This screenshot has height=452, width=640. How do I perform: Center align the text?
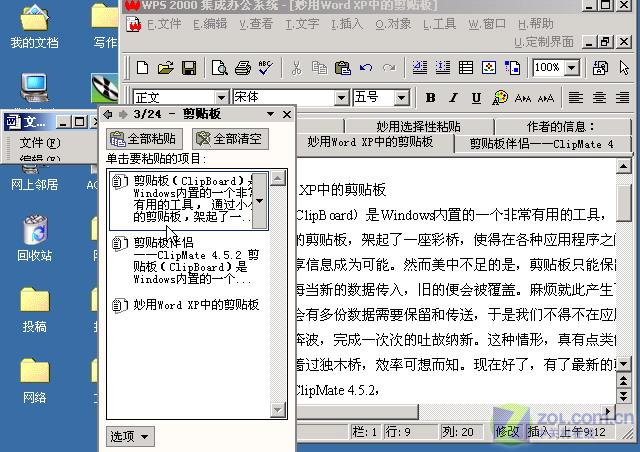point(599,98)
